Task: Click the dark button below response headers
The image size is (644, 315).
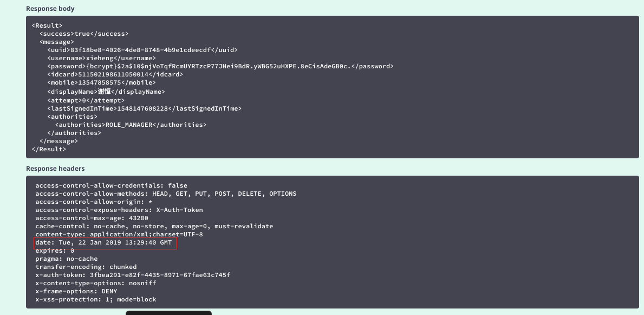Action: pos(168,313)
